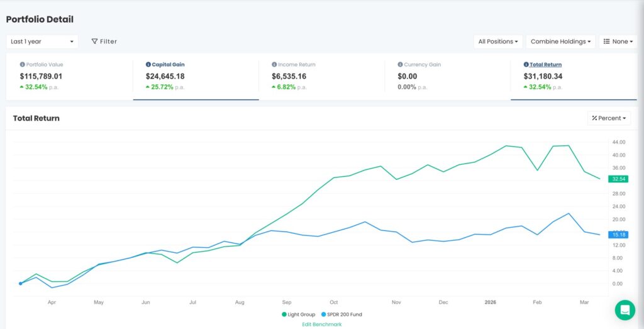Switch to the Total Return tab
This screenshot has width=644, height=329.
click(545, 65)
